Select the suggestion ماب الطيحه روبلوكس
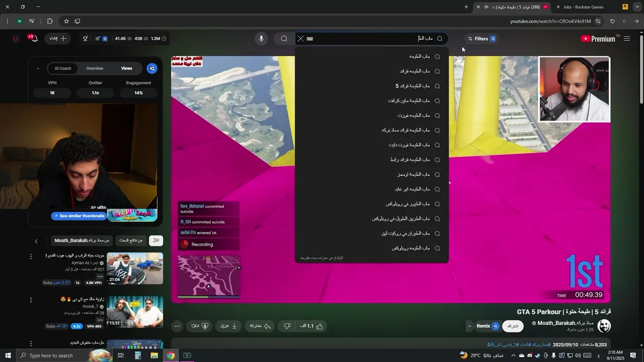 pyautogui.click(x=372, y=248)
